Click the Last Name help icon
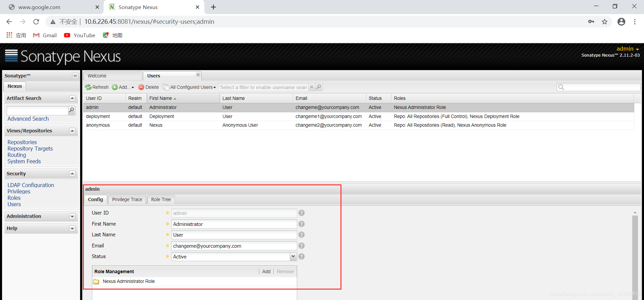Screen dimensions: 644x300 click(302, 235)
